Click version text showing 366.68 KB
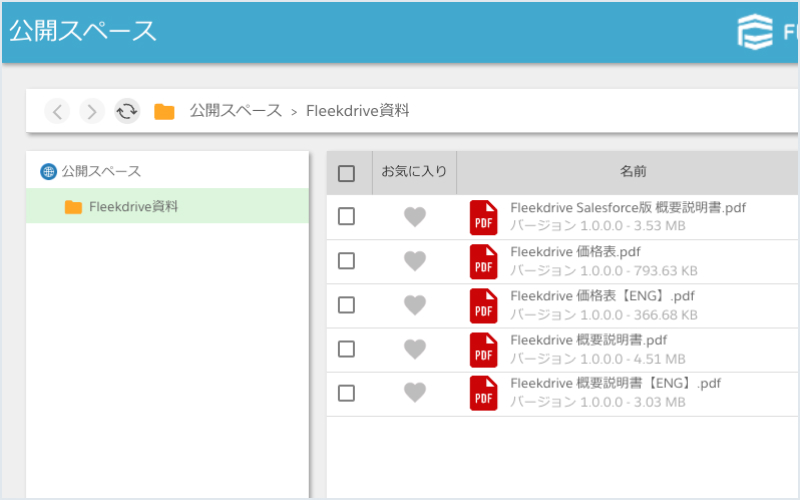This screenshot has height=500, width=800. click(604, 315)
